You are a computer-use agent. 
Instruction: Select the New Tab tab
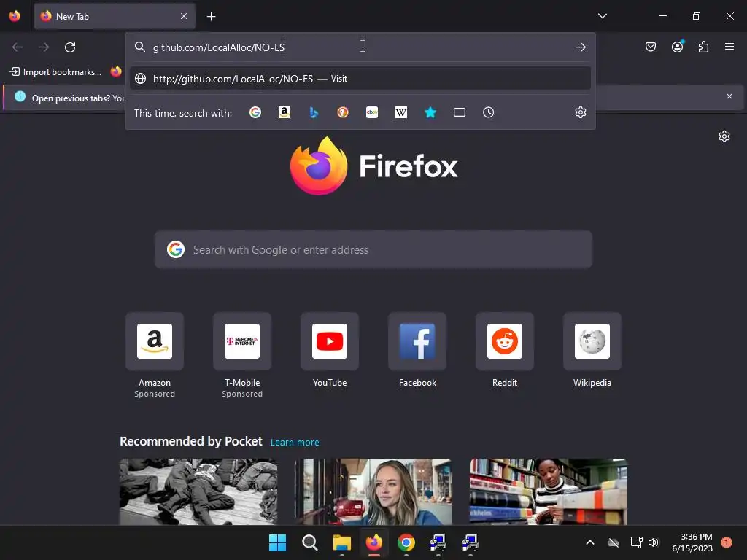pos(115,16)
